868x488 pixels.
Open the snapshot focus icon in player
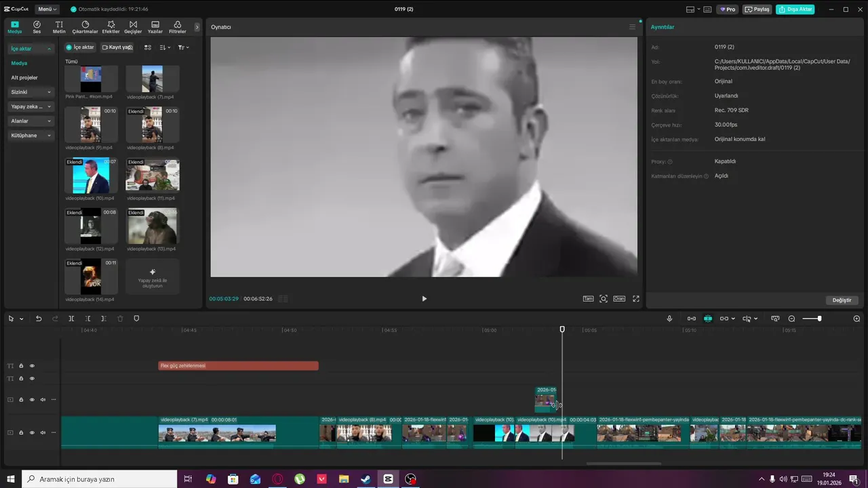[604, 299]
